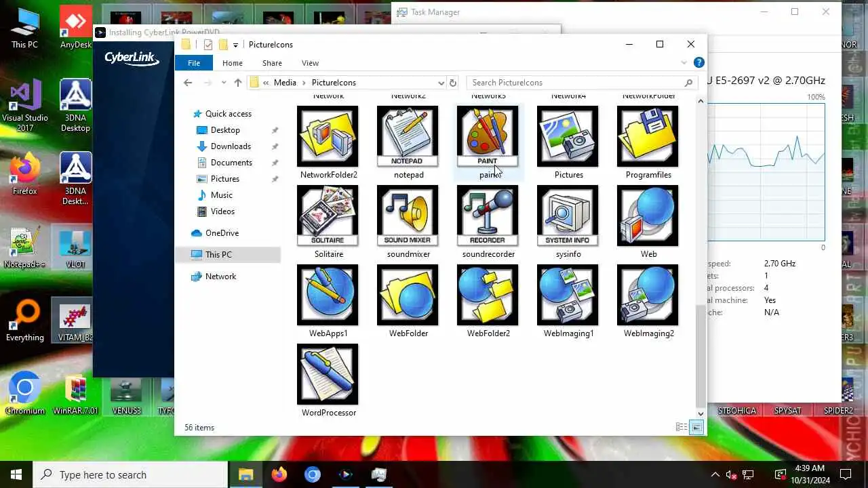Select the paint icon file
868x488 pixels.
coord(488,142)
